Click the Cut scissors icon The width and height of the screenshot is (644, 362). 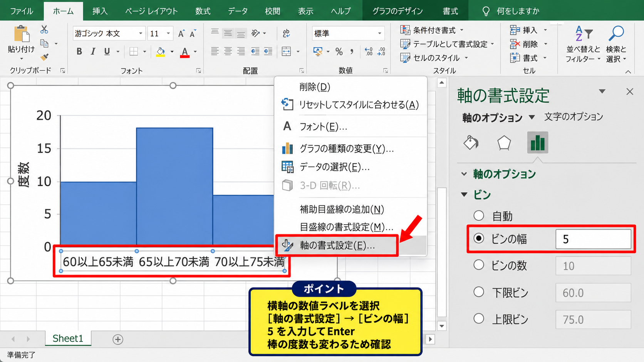pyautogui.click(x=44, y=30)
